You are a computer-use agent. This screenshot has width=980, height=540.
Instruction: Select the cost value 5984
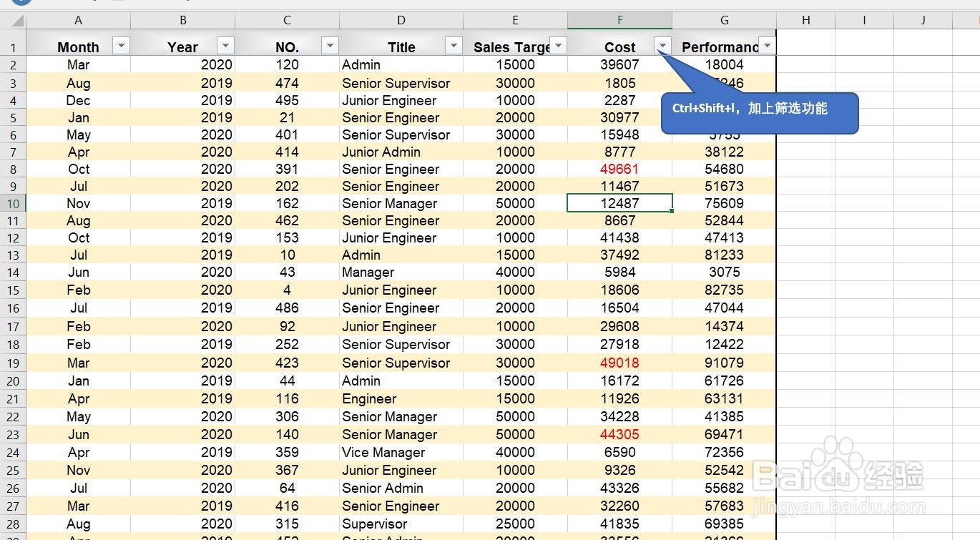(619, 272)
